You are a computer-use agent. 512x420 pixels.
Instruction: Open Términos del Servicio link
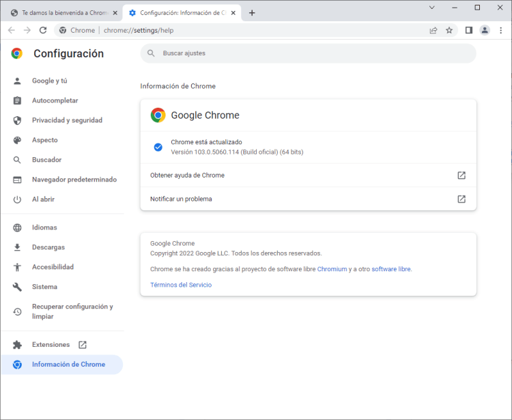181,285
